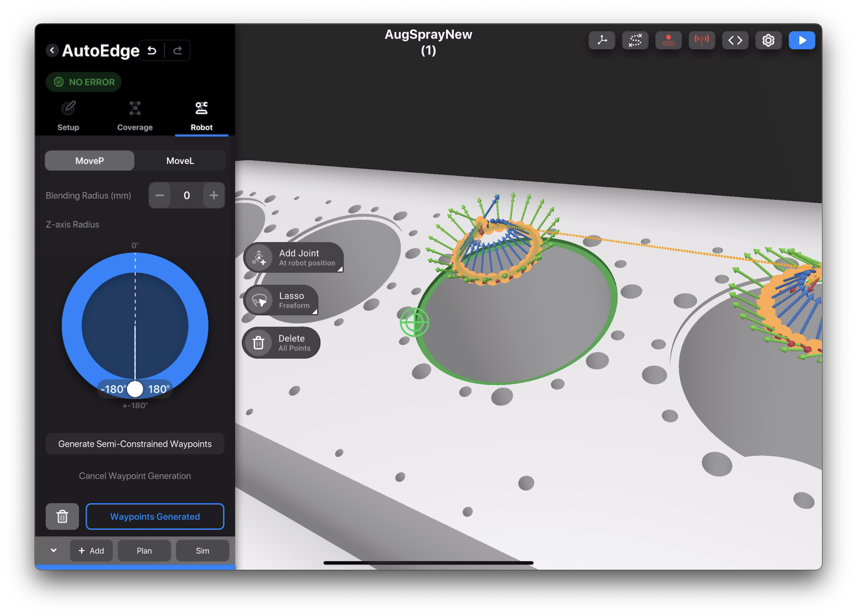Click the white Z-axis radius dial handle
The image size is (857, 616).
point(135,389)
